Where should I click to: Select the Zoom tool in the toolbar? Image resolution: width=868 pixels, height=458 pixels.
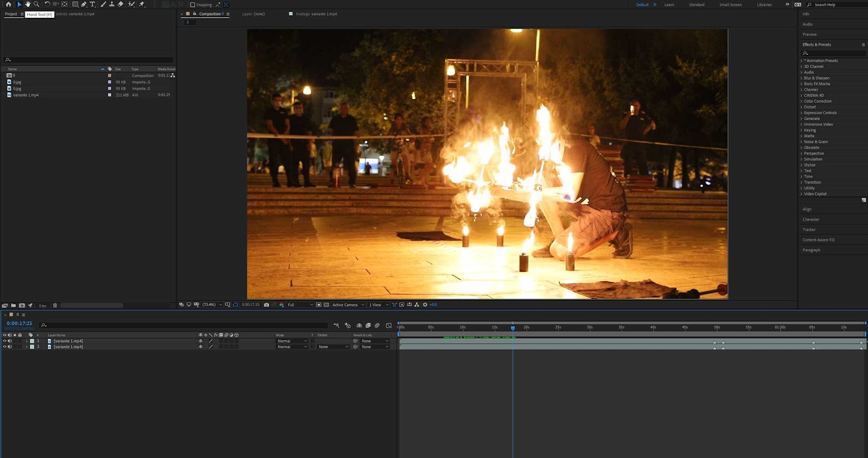tap(36, 4)
